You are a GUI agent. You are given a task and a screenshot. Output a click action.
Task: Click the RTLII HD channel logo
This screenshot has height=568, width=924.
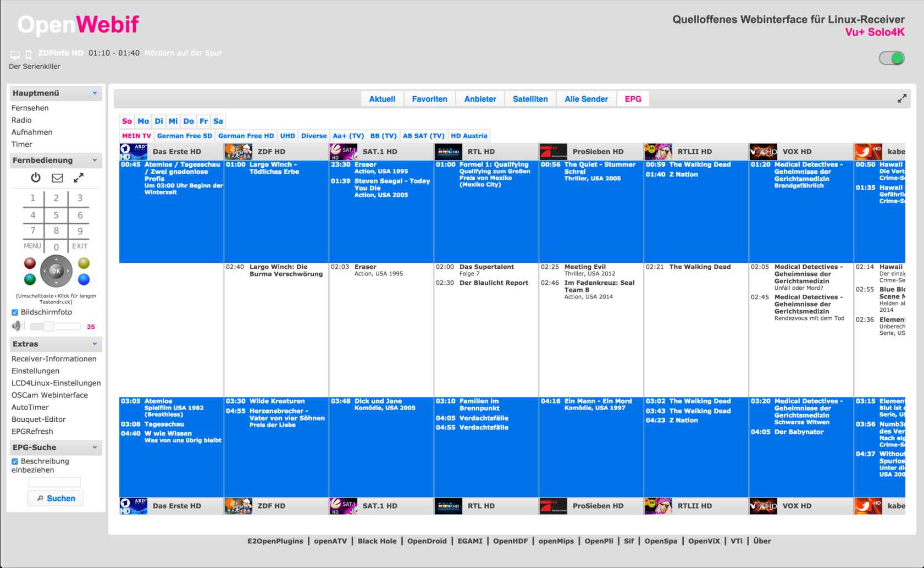click(x=659, y=151)
